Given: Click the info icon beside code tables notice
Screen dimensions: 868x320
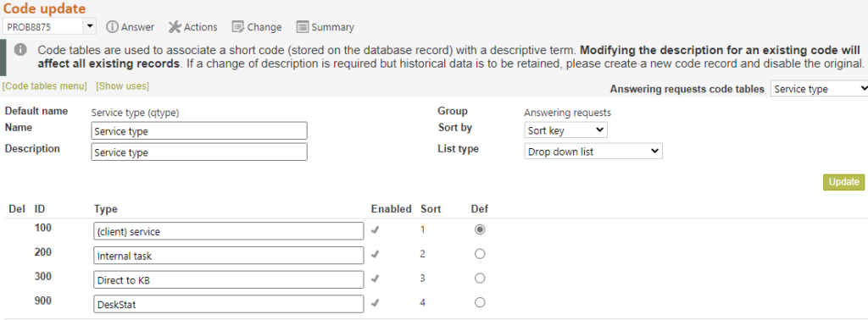Looking at the screenshot, I should (20, 49).
